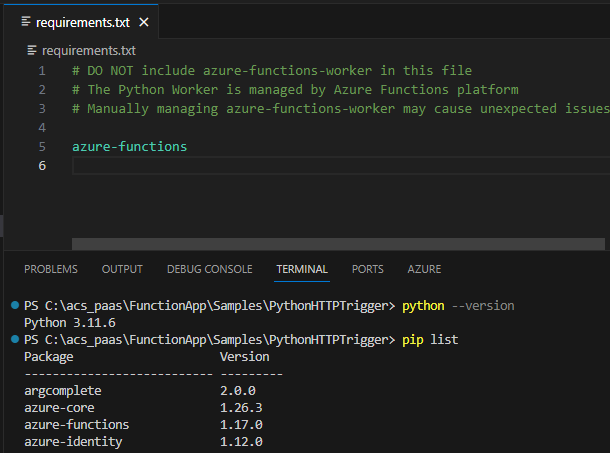Click 'azure-functions' package in pip list
610x453 pixels.
(x=76, y=425)
